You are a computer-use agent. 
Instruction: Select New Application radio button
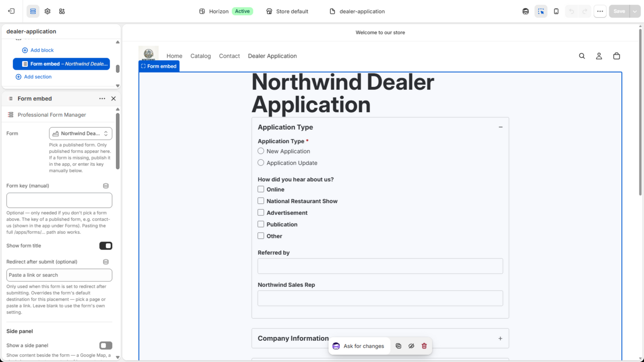click(261, 151)
